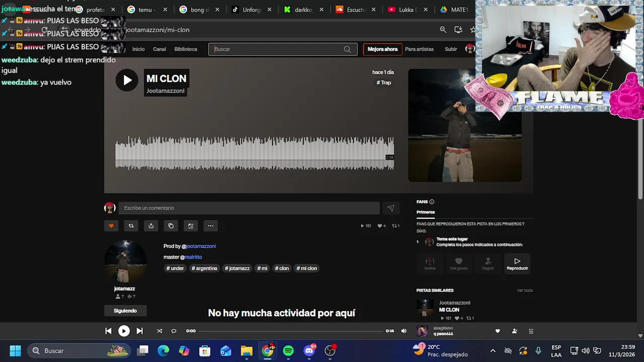Copy the track link with the copy icon

[x=171, y=226]
